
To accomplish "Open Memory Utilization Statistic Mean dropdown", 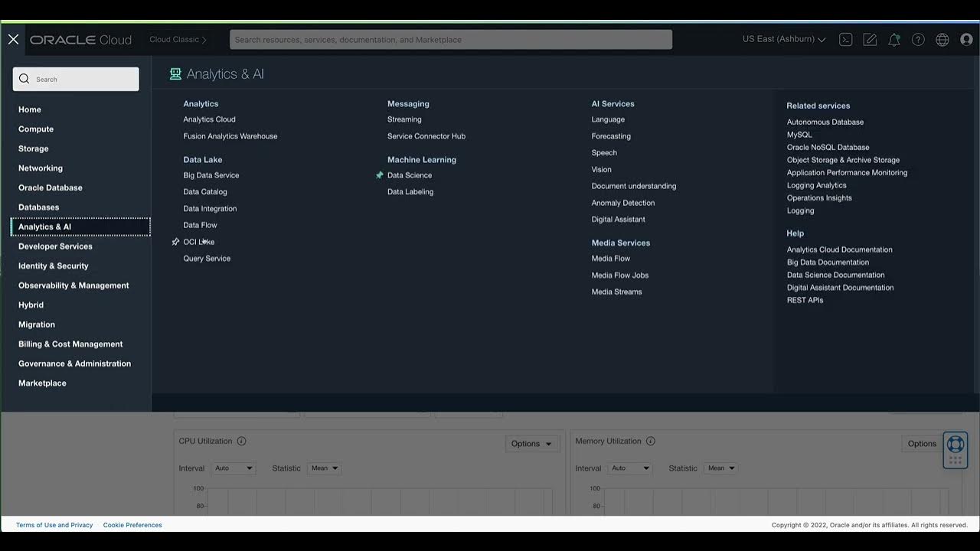I will pos(721,468).
